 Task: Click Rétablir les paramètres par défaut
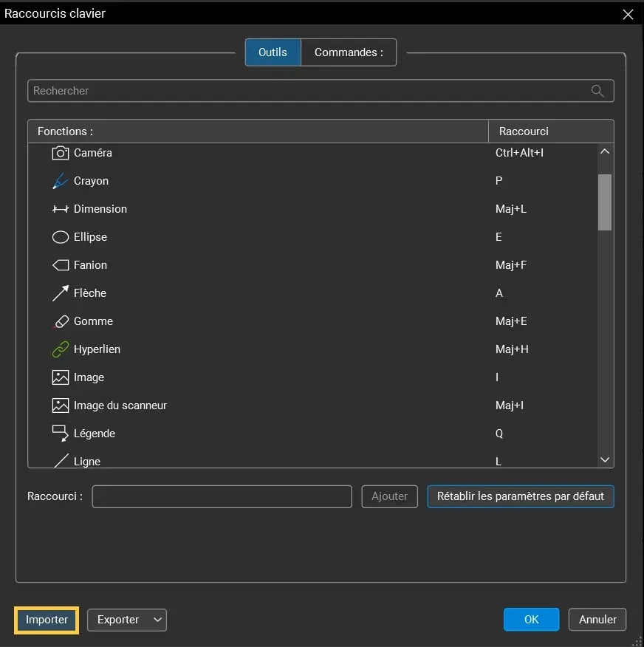pyautogui.click(x=520, y=496)
